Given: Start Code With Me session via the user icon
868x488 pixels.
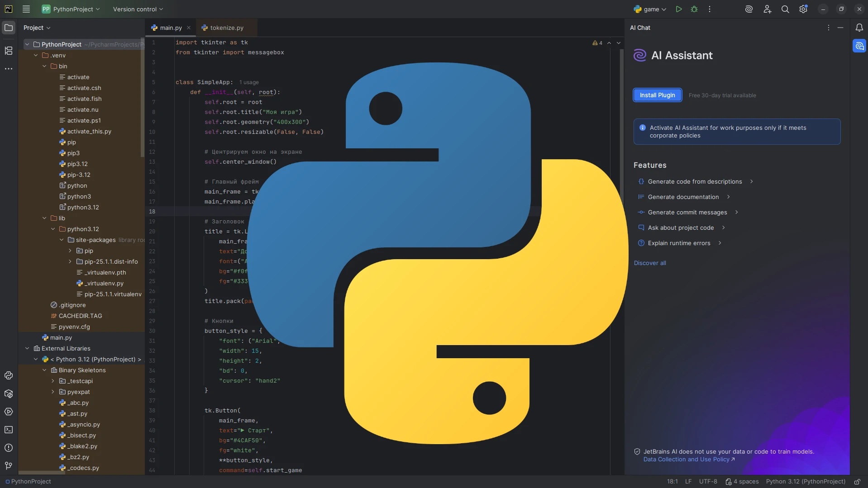Looking at the screenshot, I should pos(767,9).
